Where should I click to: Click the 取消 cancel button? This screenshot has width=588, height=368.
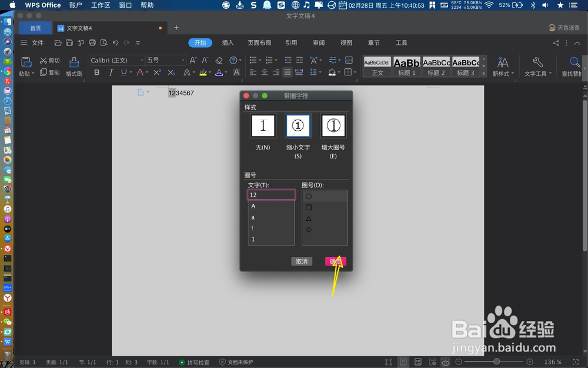coord(302,261)
